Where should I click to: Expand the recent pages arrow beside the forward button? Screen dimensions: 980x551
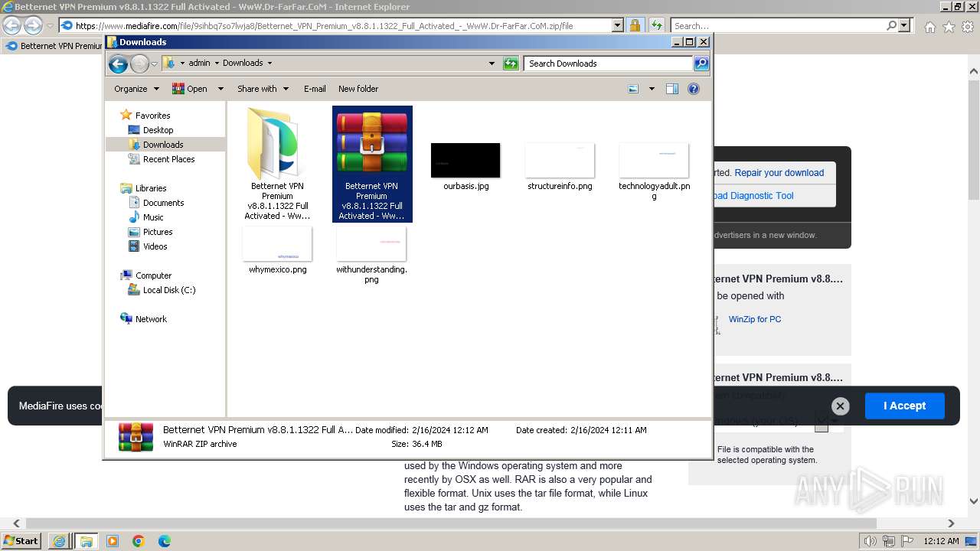click(x=154, y=64)
